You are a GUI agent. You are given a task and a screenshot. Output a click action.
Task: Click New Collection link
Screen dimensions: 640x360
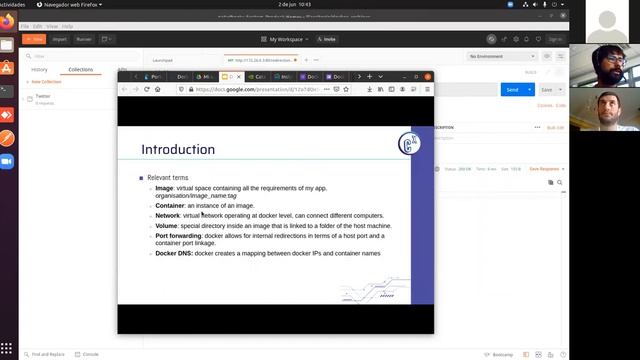tap(44, 82)
